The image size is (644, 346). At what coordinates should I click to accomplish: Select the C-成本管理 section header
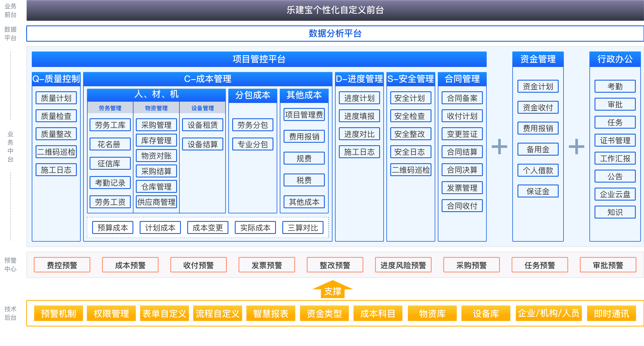coord(208,79)
